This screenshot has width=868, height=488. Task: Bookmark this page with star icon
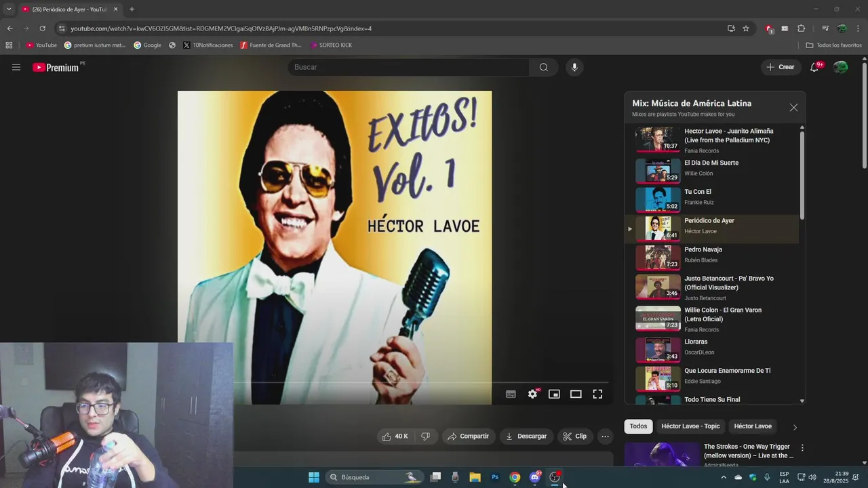click(746, 28)
